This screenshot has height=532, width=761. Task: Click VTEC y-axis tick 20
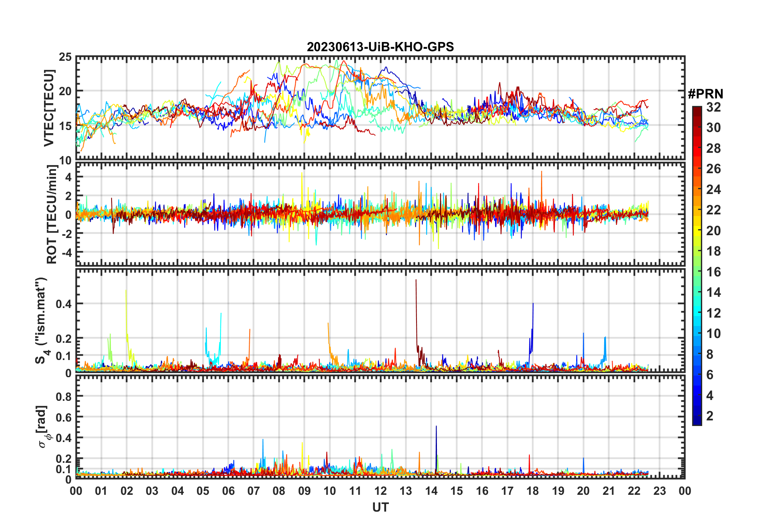pos(65,91)
